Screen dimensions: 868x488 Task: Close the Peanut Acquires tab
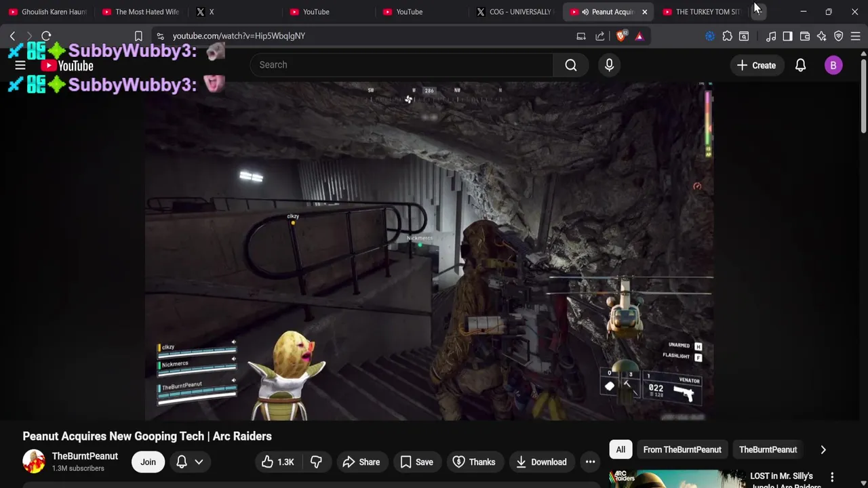point(644,12)
